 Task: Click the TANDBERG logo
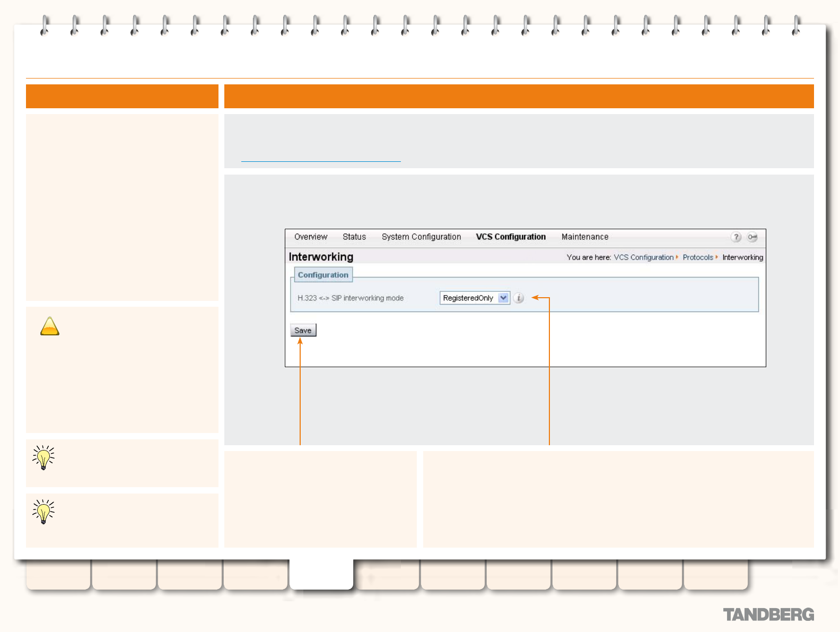[x=768, y=614]
